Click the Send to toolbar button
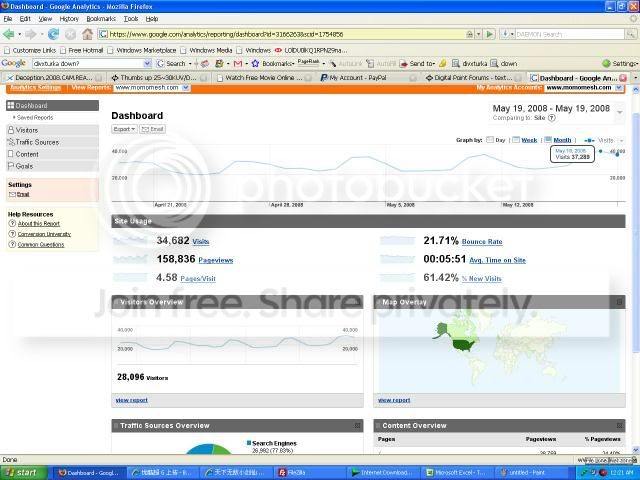The height and width of the screenshot is (480, 640). coord(417,64)
